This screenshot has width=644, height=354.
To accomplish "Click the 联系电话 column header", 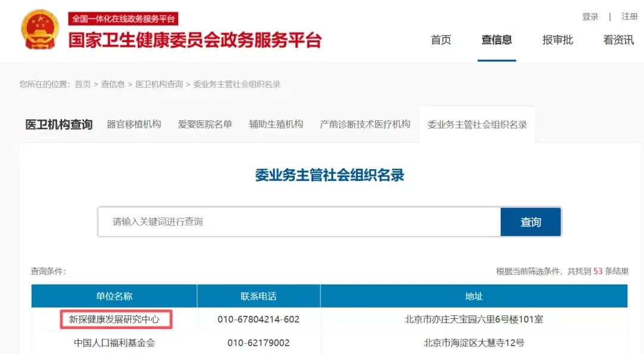I will (259, 296).
